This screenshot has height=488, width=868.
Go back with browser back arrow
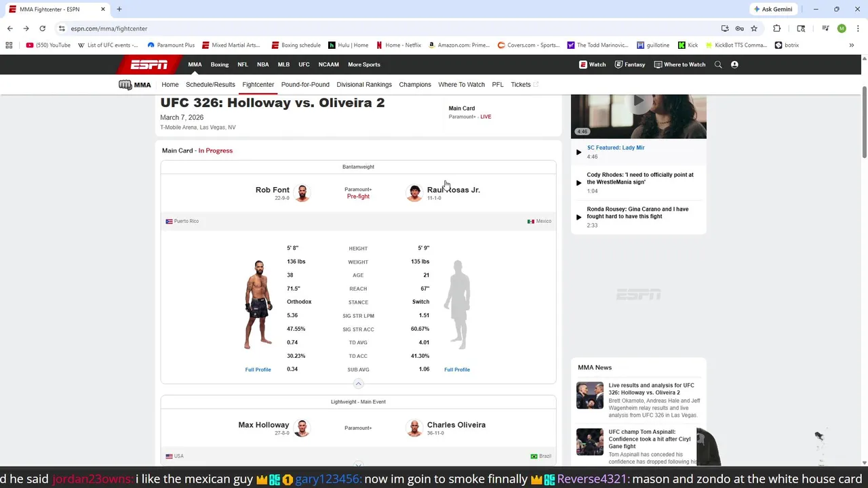coord(9,28)
